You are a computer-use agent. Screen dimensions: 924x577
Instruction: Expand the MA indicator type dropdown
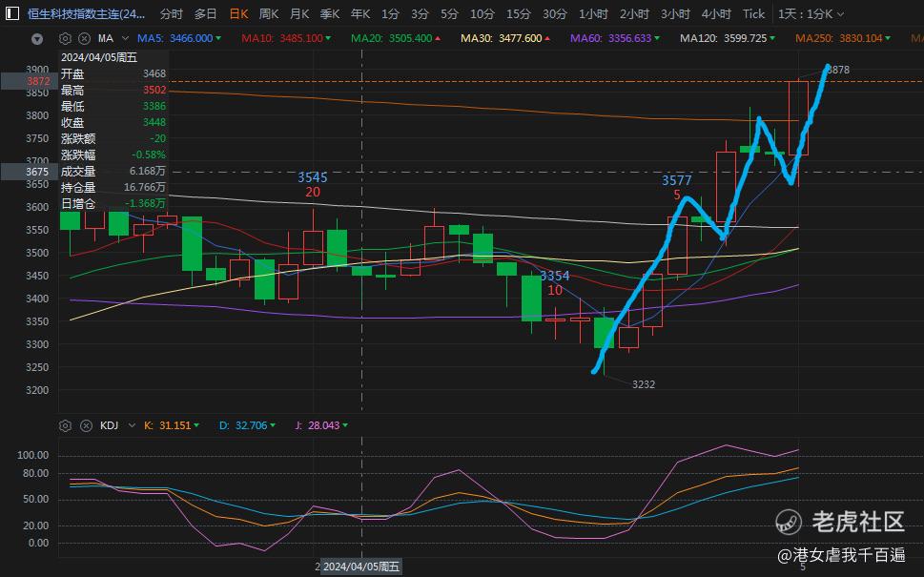[125, 38]
